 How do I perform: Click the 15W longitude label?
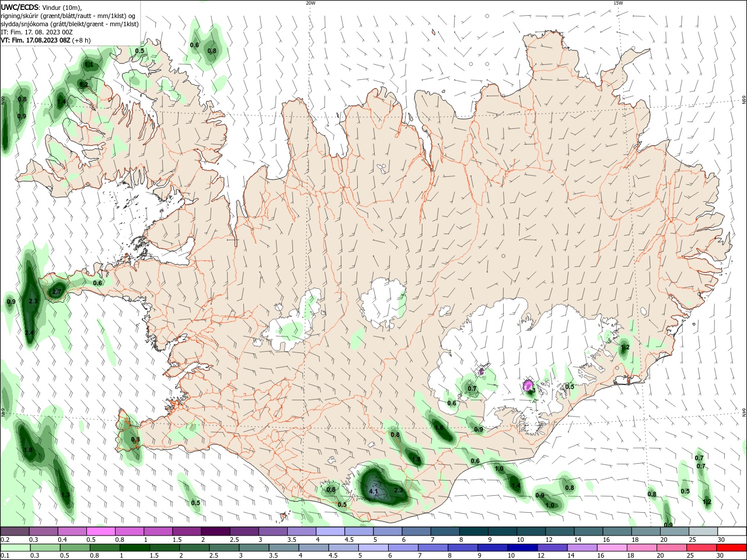click(618, 3)
